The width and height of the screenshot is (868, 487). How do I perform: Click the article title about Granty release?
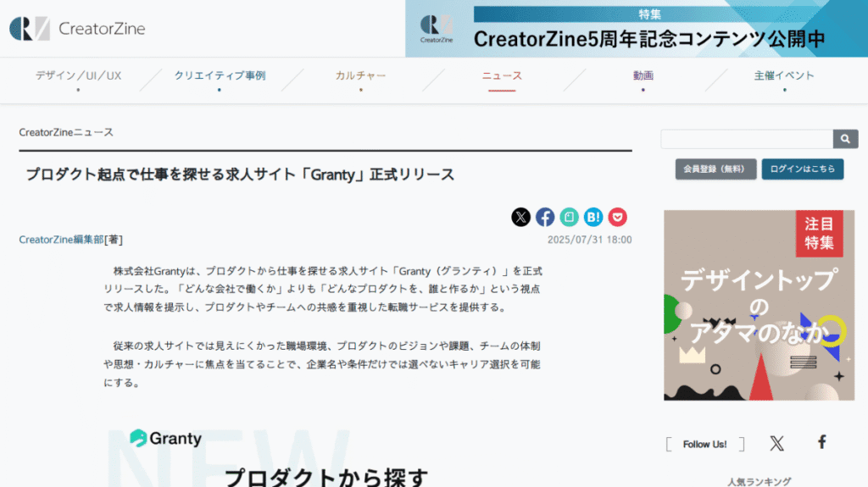(x=240, y=174)
